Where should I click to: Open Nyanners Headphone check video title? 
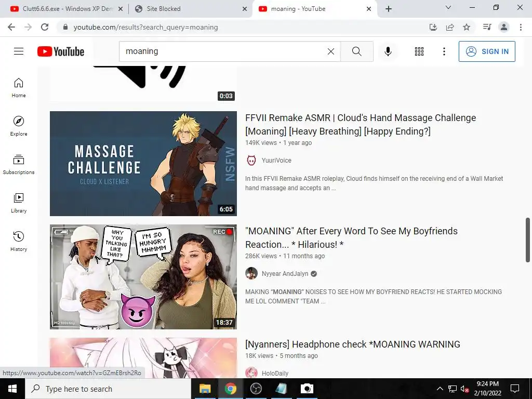tap(353, 344)
